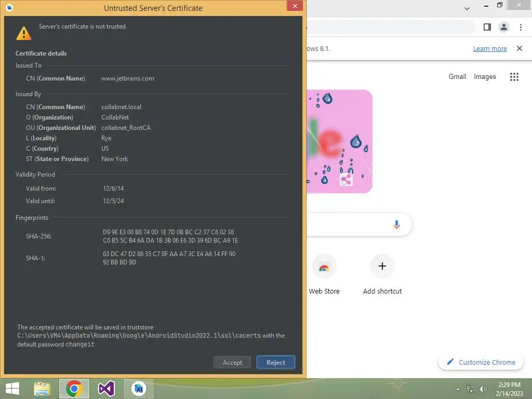Click the New York state value
532x399 pixels.
coord(114,159)
